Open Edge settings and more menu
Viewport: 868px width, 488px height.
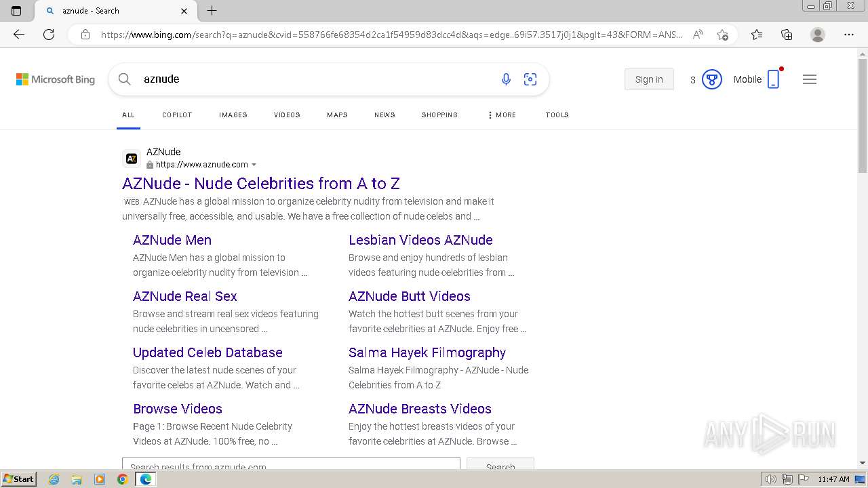(x=849, y=35)
